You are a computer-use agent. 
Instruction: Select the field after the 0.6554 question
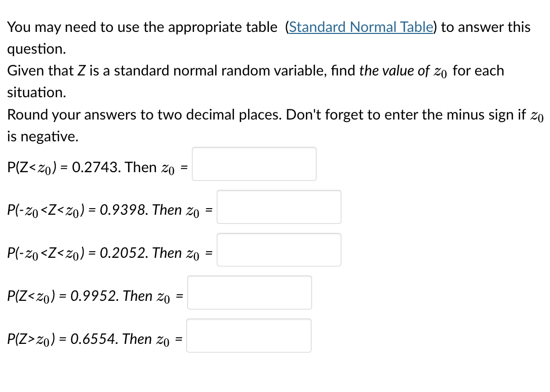point(249,335)
